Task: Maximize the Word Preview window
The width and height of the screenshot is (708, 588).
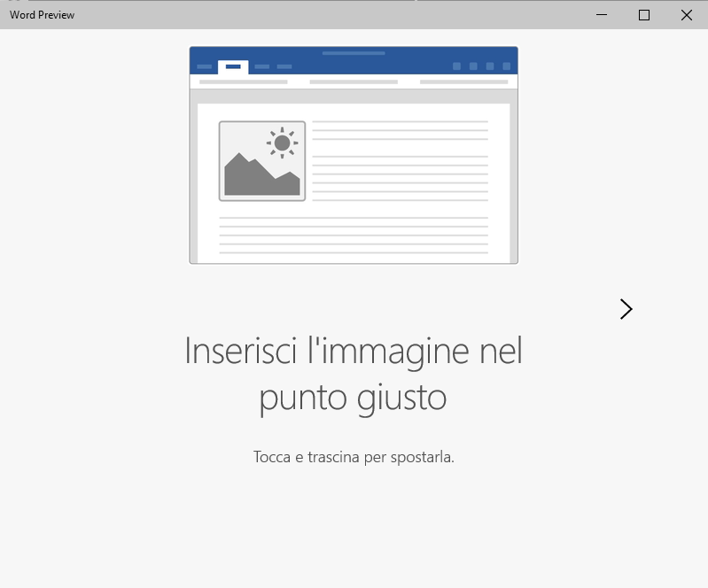Action: [x=644, y=15]
